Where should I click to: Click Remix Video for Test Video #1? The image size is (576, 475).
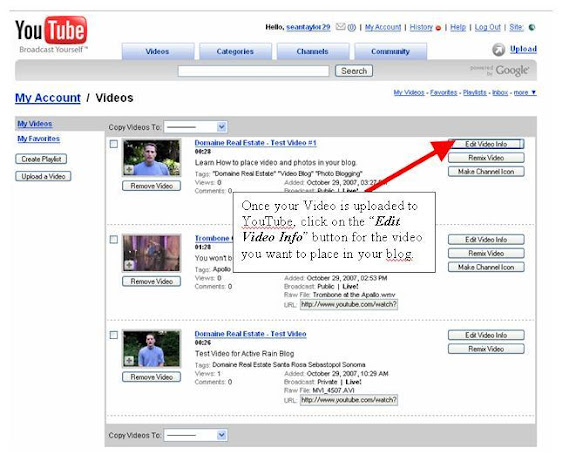pos(486,158)
